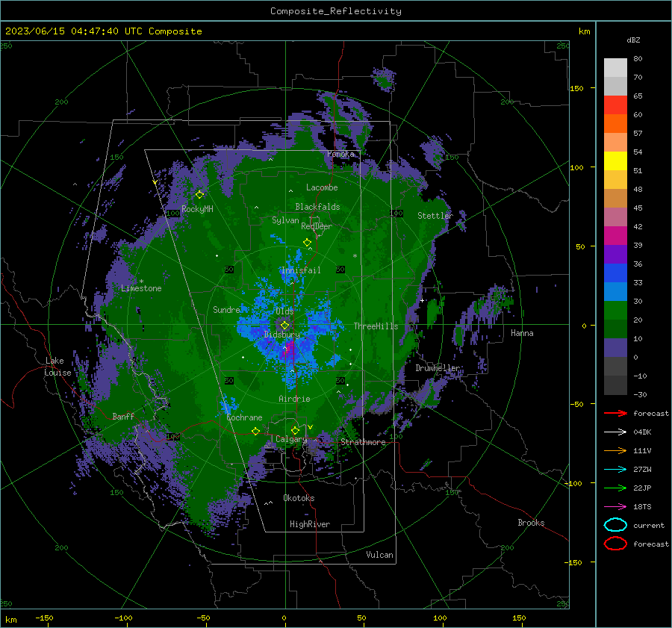Image resolution: width=672 pixels, height=628 pixels.
Task: Pick the light gray 80 dBZ color swatch
Action: [x=615, y=67]
